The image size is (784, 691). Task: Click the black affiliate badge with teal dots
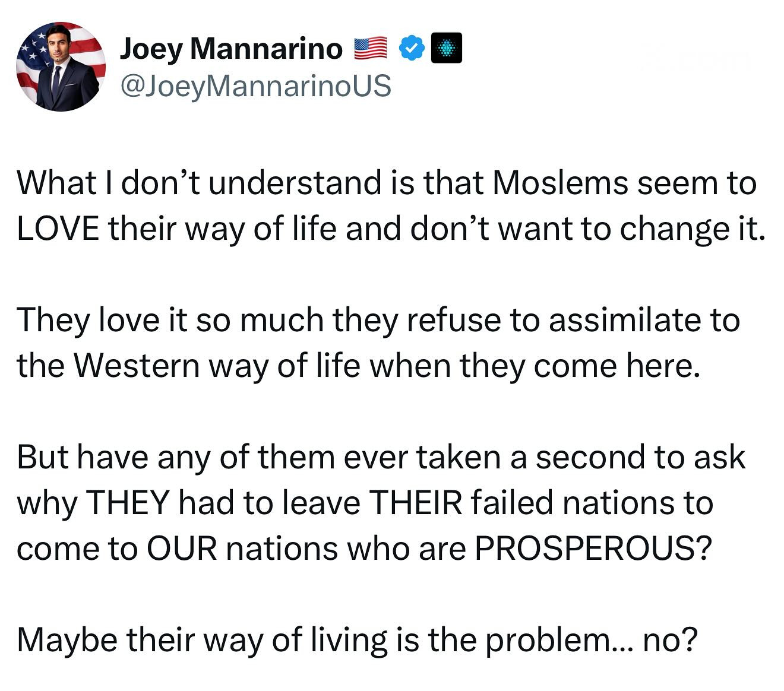tap(446, 49)
